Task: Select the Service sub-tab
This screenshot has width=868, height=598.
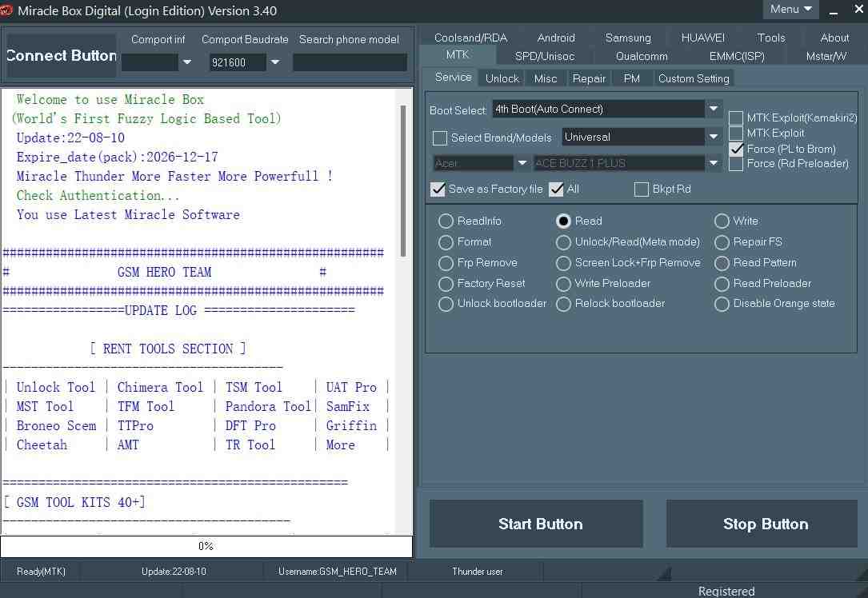Action: 453,78
